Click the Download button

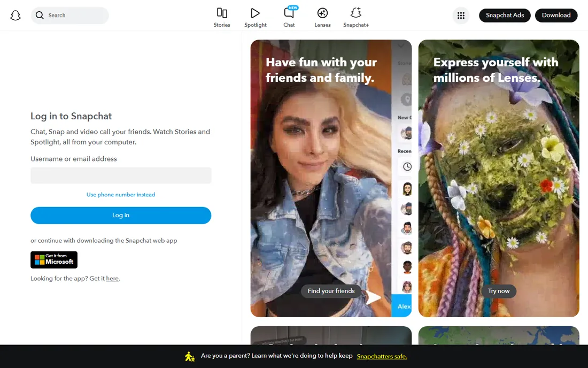pyautogui.click(x=556, y=16)
